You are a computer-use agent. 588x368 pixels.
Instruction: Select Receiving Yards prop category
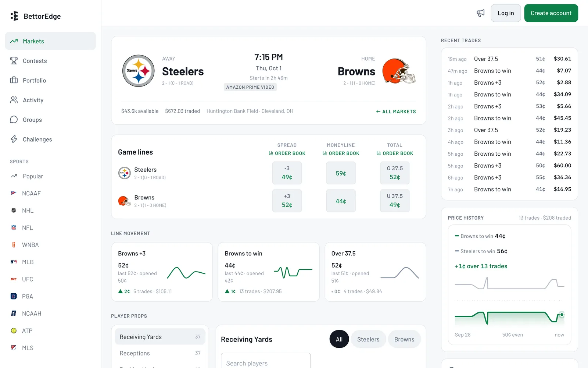(160, 337)
